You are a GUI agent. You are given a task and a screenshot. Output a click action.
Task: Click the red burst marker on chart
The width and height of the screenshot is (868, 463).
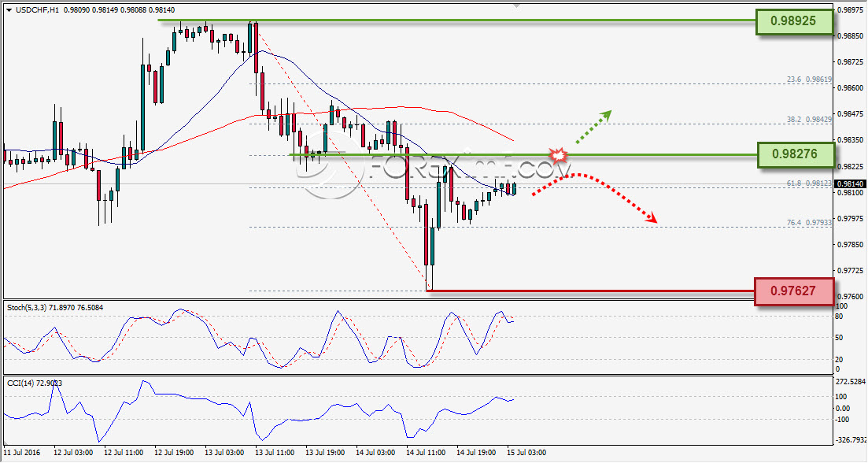[x=559, y=154]
